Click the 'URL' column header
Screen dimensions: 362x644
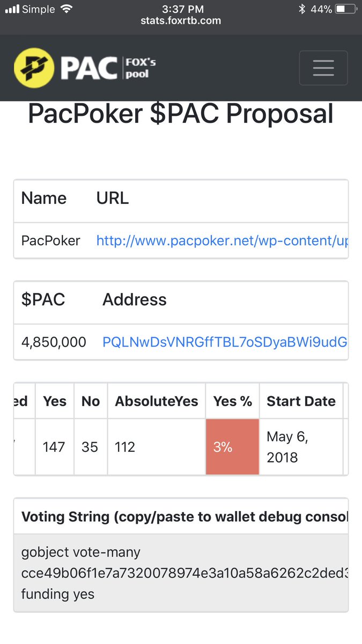pos(113,198)
